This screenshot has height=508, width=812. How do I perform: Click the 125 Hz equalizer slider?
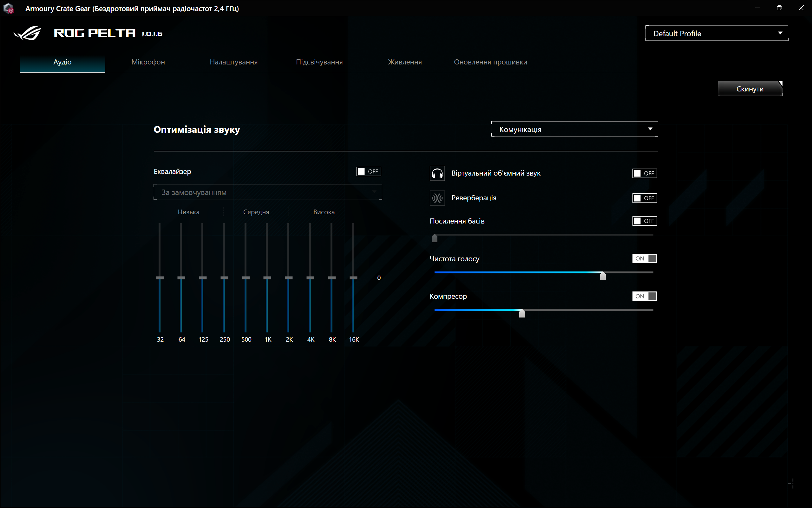(x=203, y=278)
